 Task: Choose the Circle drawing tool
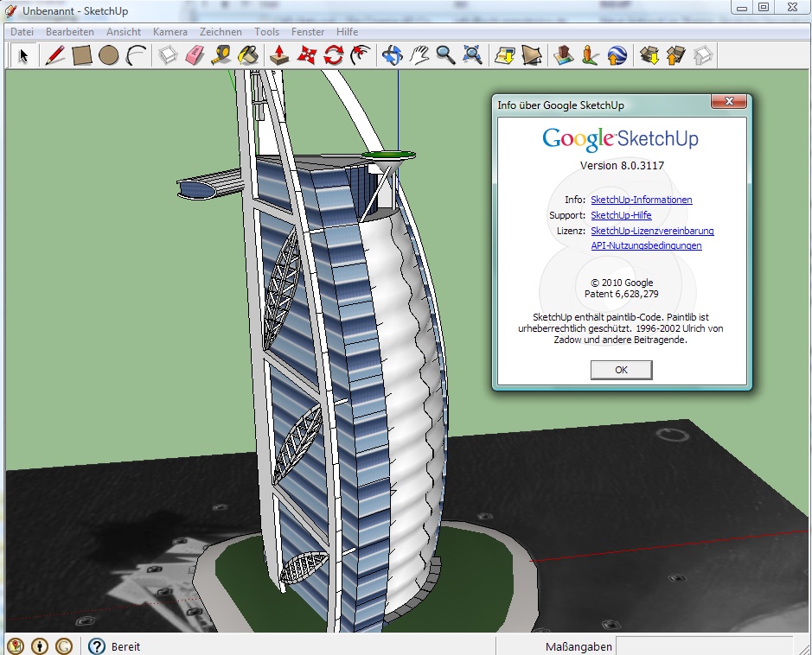point(109,55)
